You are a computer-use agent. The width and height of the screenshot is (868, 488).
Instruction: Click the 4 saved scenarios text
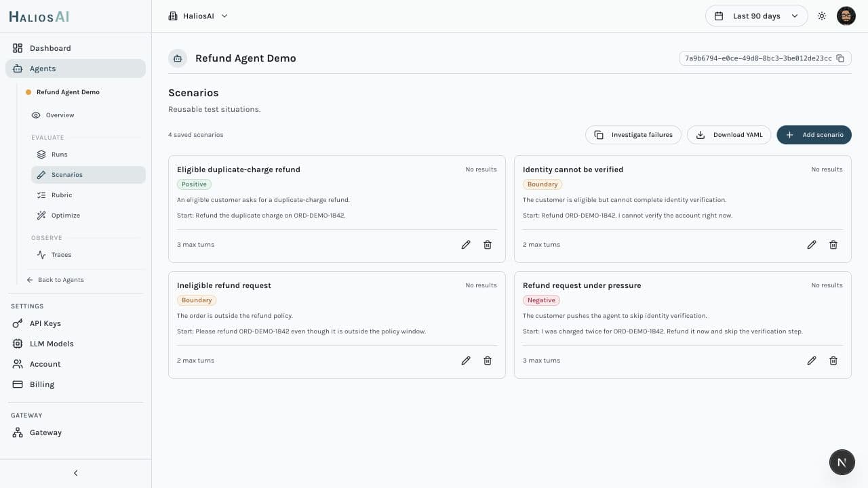point(196,135)
